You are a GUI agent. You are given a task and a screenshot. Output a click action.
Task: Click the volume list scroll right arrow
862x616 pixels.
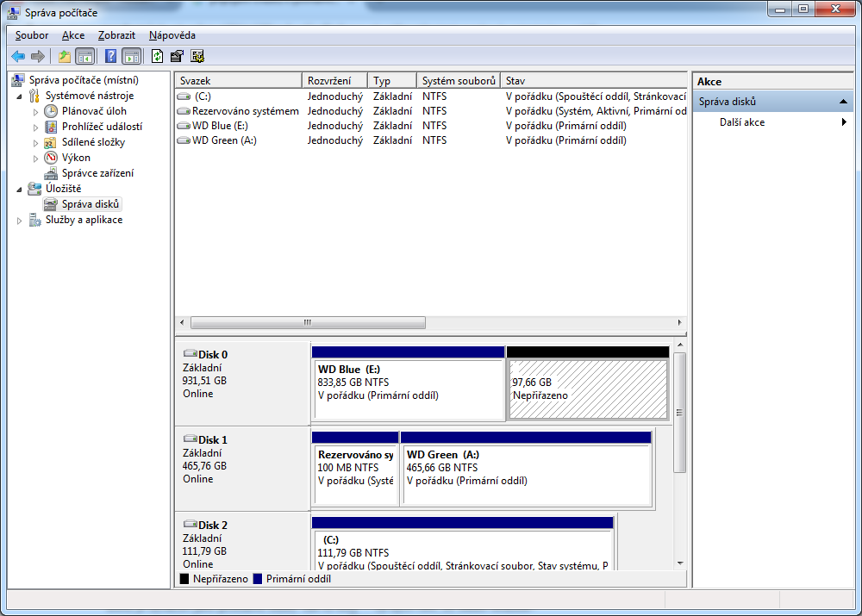pyautogui.click(x=679, y=322)
